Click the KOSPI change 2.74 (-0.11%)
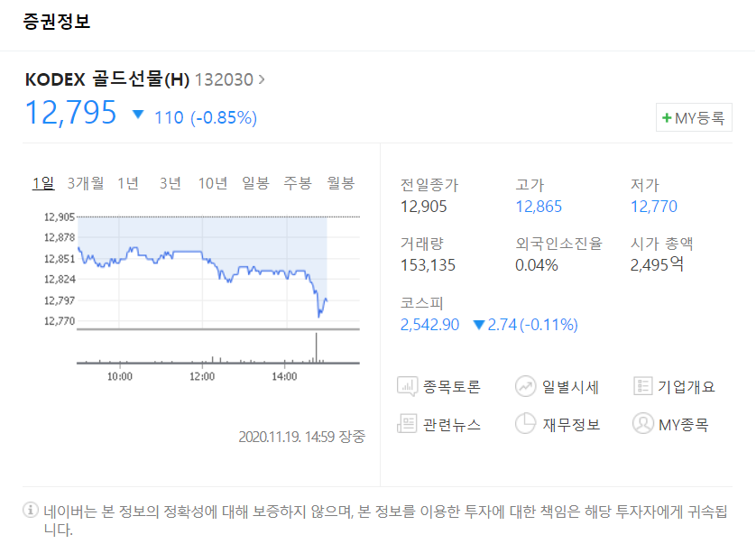The height and width of the screenshot is (544, 756). (x=533, y=325)
